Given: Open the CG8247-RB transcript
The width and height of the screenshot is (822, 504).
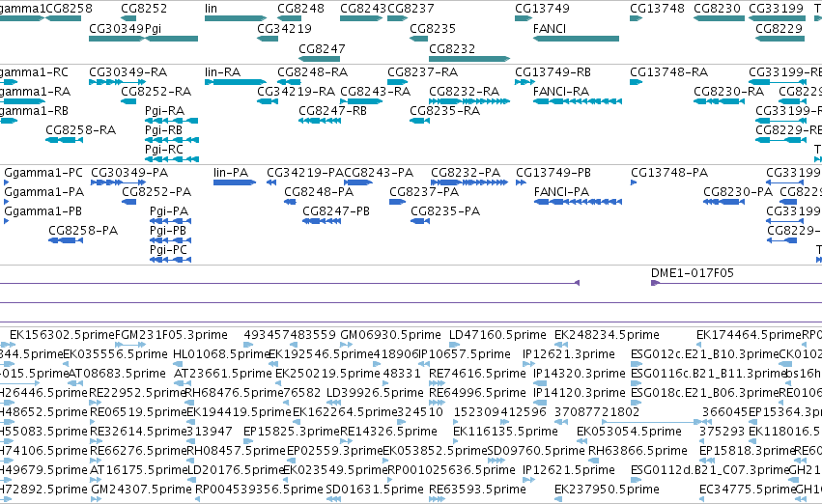Looking at the screenshot, I should pyautogui.click(x=320, y=121).
